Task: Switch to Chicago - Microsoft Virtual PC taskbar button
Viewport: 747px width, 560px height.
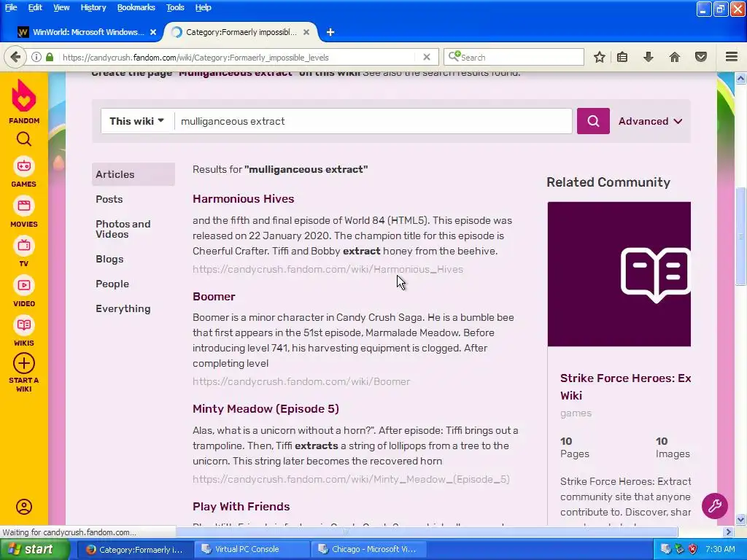Action: (x=368, y=549)
